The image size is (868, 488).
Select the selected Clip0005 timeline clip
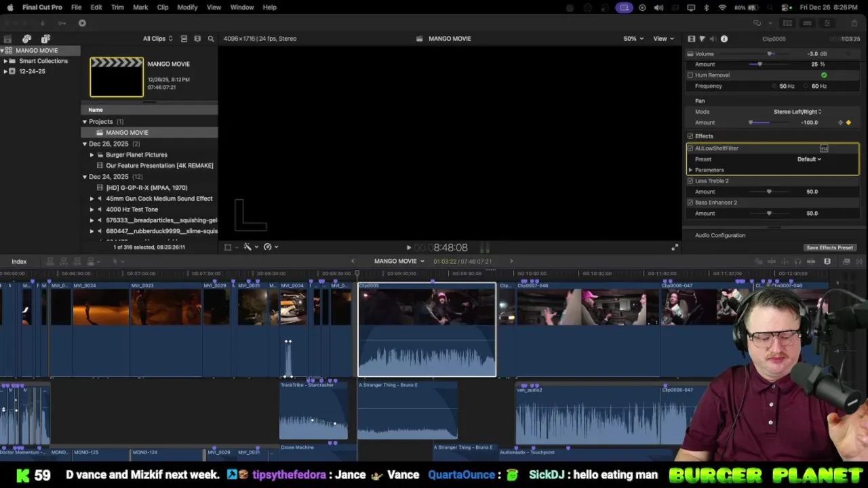tap(427, 329)
